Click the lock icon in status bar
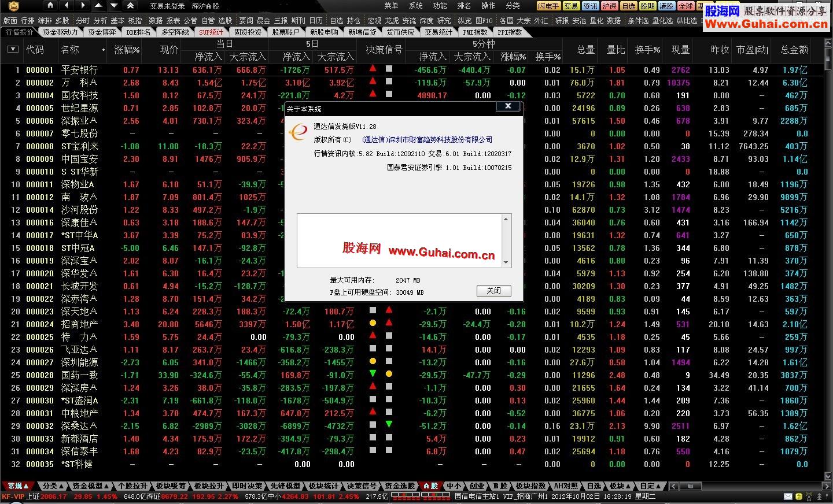833x504 pixels. [799, 496]
